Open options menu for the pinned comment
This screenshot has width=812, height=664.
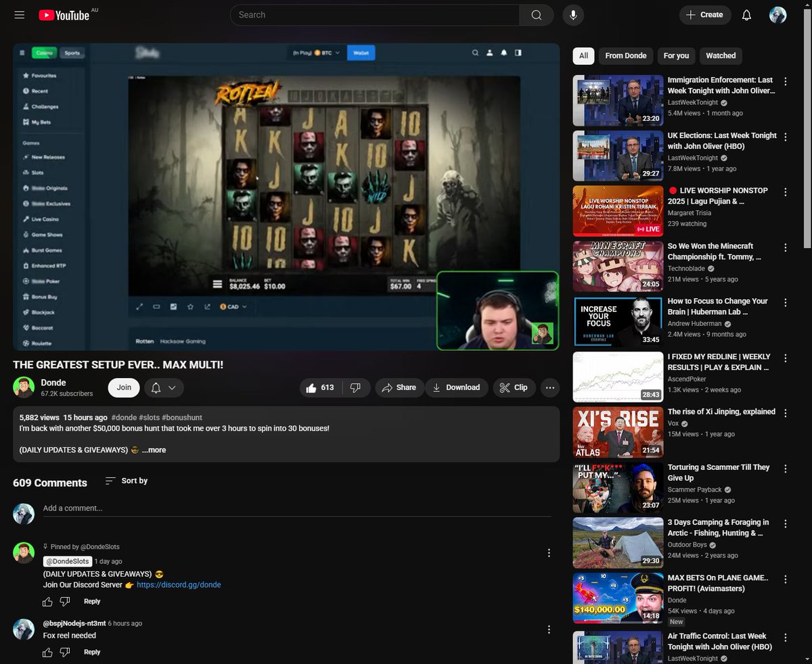(549, 552)
